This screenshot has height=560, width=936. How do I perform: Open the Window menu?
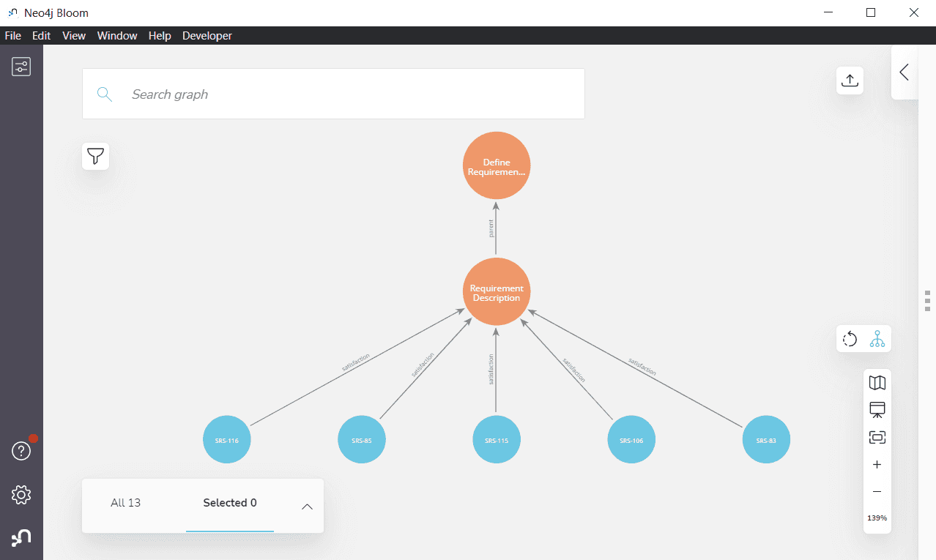tap(117, 36)
